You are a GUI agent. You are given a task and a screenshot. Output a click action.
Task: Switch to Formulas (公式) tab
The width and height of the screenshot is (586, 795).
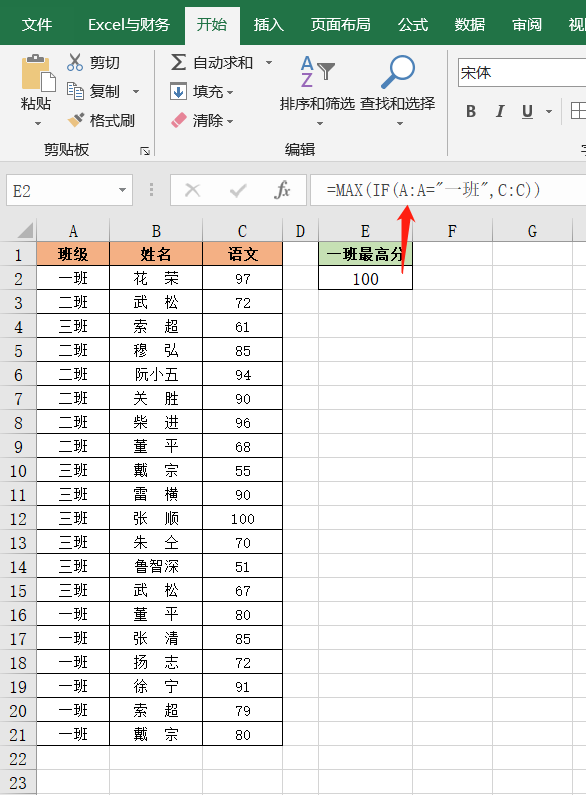pos(413,24)
